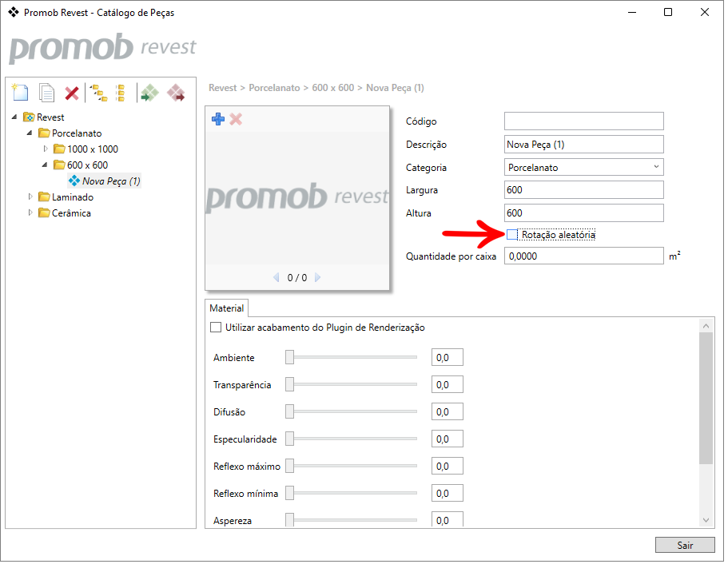The width and height of the screenshot is (728, 564).
Task: Select the Revest label in the tree
Action: [x=50, y=118]
